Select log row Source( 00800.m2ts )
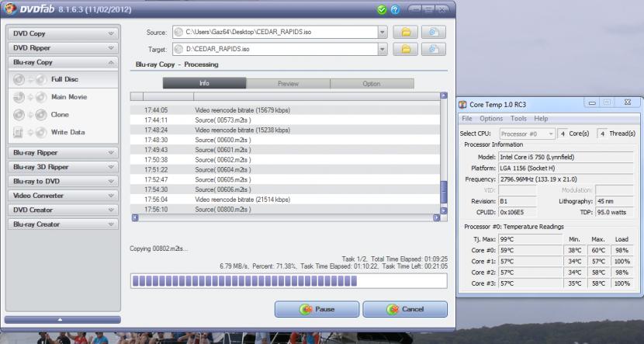Viewport: 644px width, 344px height. 285,209
